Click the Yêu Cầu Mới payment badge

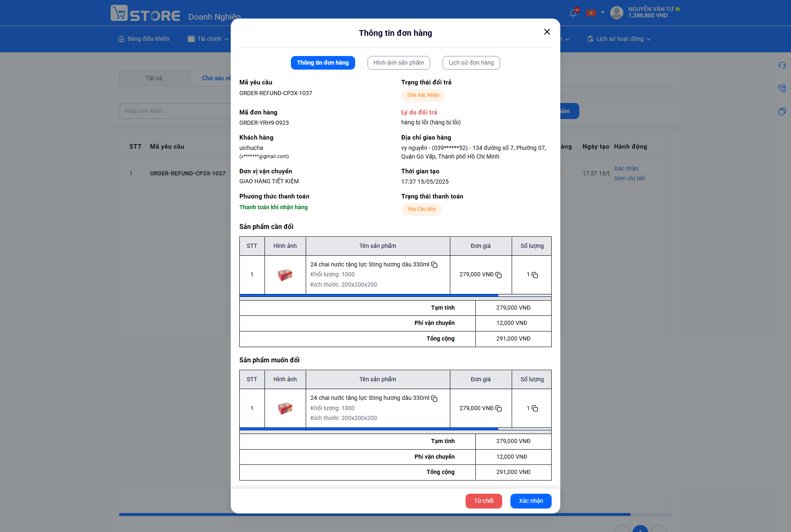point(421,209)
